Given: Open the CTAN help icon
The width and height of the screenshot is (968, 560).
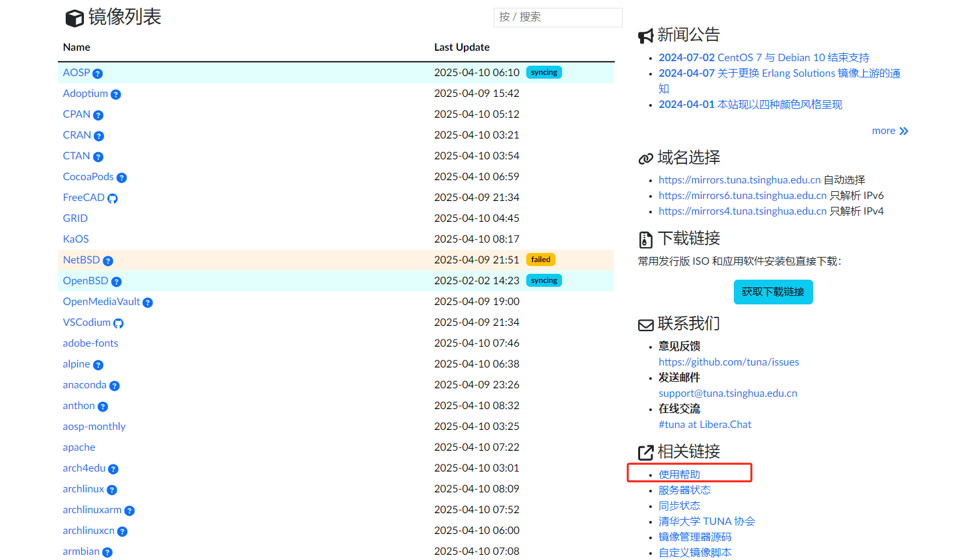Looking at the screenshot, I should pos(98,157).
